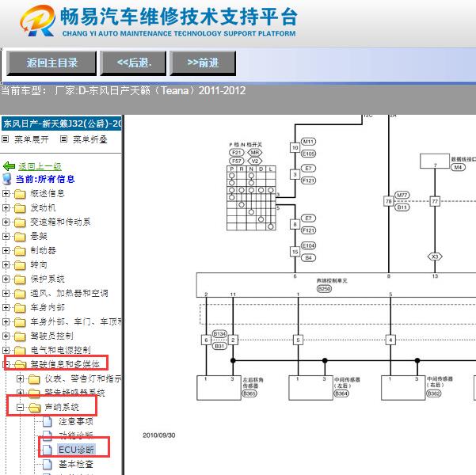The image size is (476, 475).
Task: Select the 变速箱和传动系 folder icon
Action: click(20, 222)
